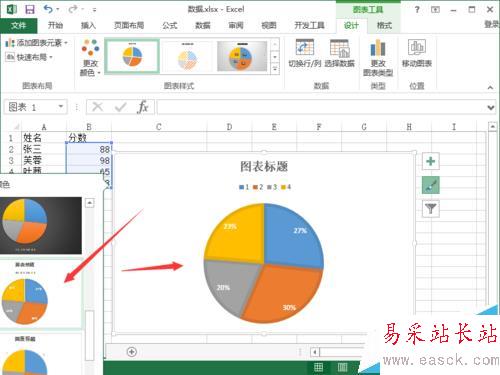Switch to the 格式 chart tools tab
The image size is (500, 375).
384,25
